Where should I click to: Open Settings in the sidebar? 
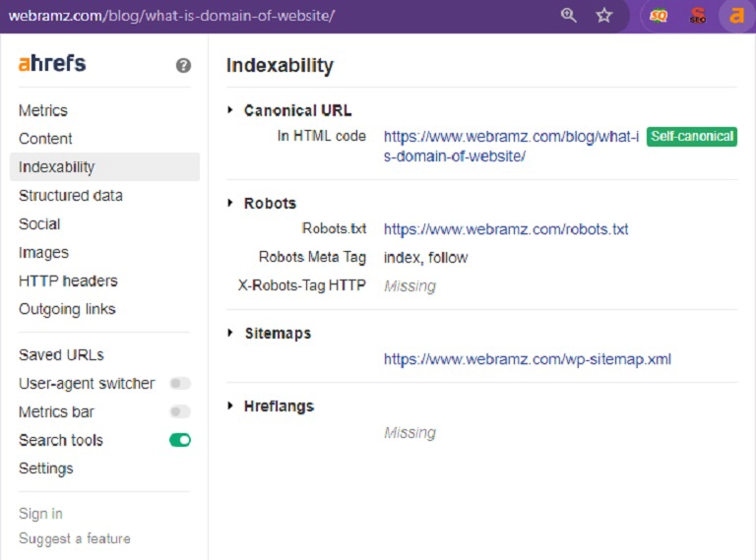(46, 468)
